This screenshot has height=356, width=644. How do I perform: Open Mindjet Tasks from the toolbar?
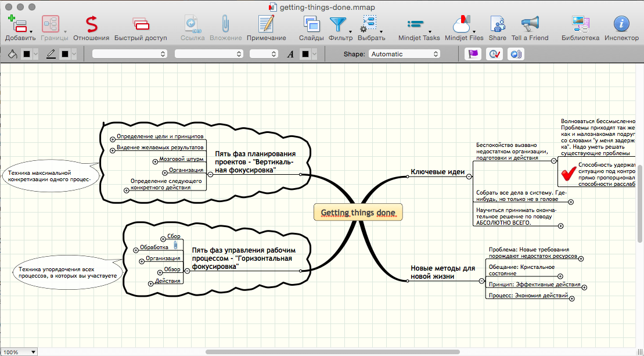tap(416, 24)
